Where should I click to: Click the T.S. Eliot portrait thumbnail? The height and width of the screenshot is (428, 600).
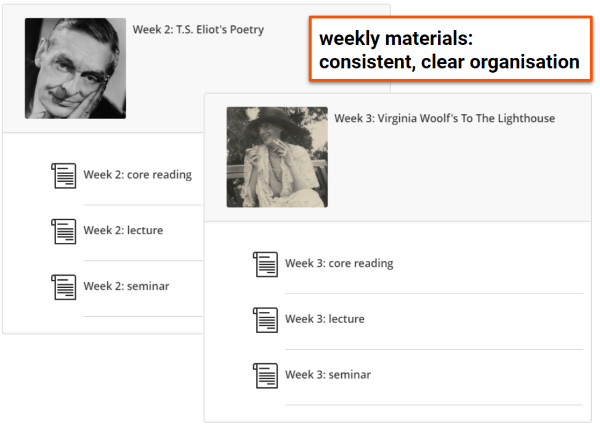pos(75,68)
